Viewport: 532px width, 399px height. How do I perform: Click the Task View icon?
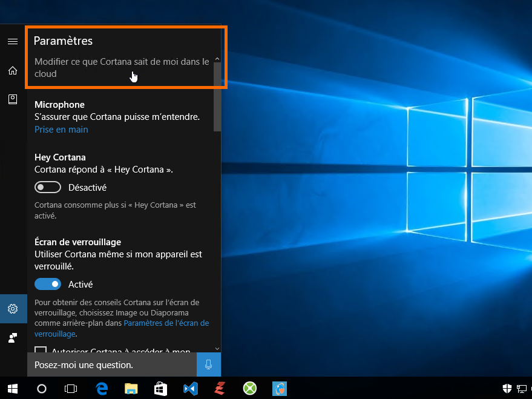(71, 388)
